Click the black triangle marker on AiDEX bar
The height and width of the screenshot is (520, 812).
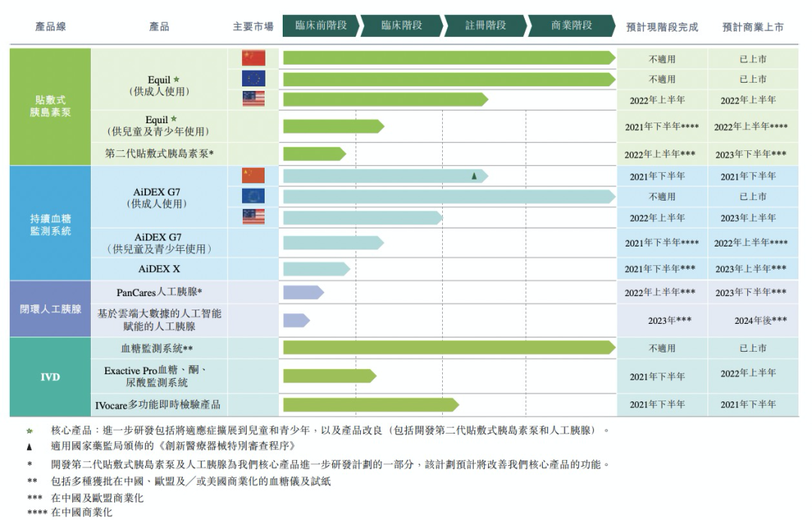tap(474, 176)
